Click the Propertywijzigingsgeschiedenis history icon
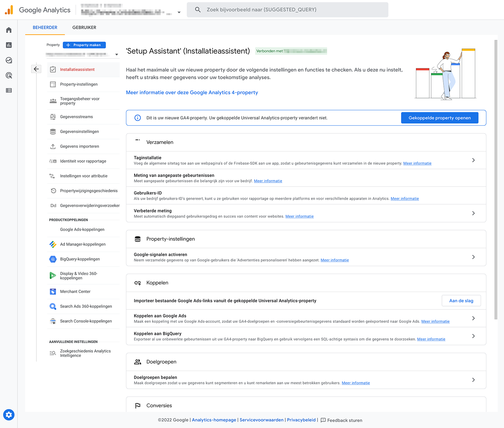Viewport: 504px width, 428px height. pos(53,191)
